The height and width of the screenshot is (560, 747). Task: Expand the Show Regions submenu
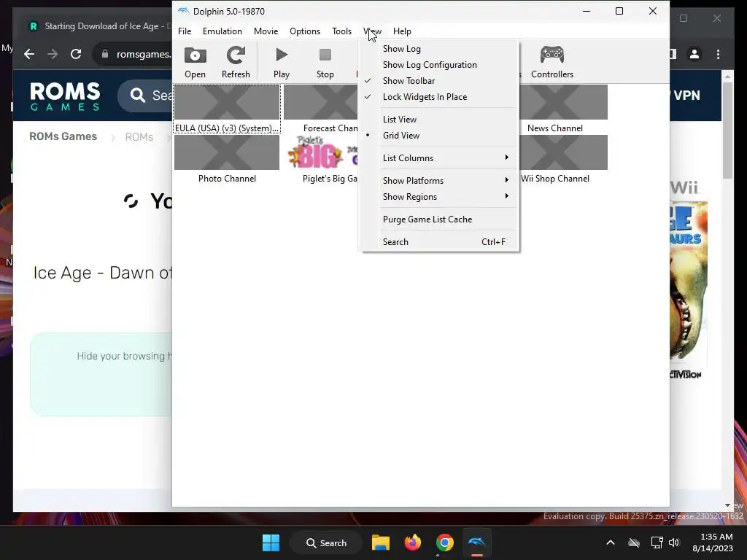[x=439, y=197]
